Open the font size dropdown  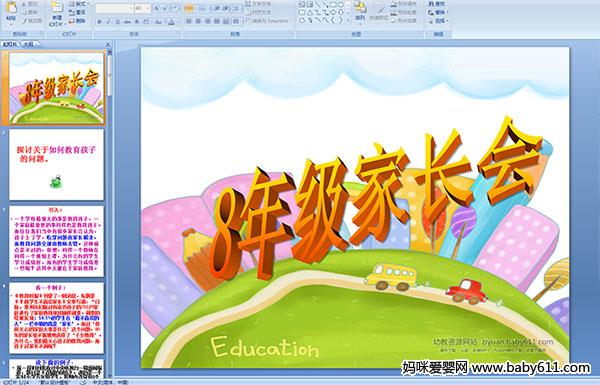pyautogui.click(x=148, y=8)
